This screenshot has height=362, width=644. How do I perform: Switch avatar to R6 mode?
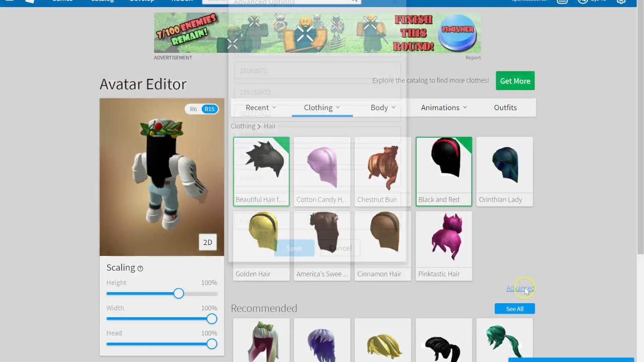point(193,109)
